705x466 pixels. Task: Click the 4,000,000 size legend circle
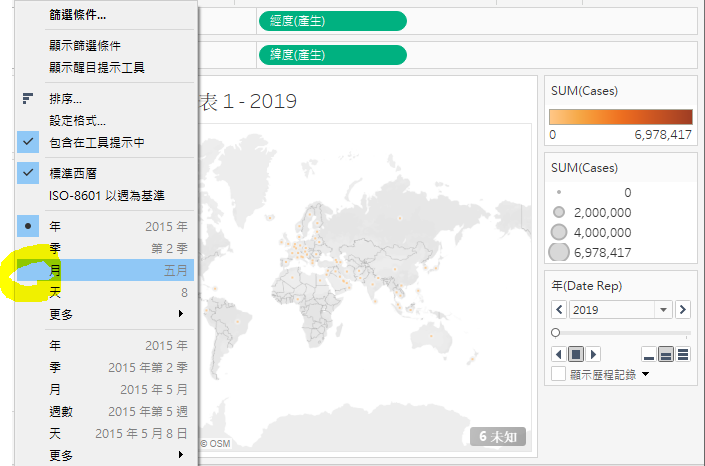[x=559, y=232]
